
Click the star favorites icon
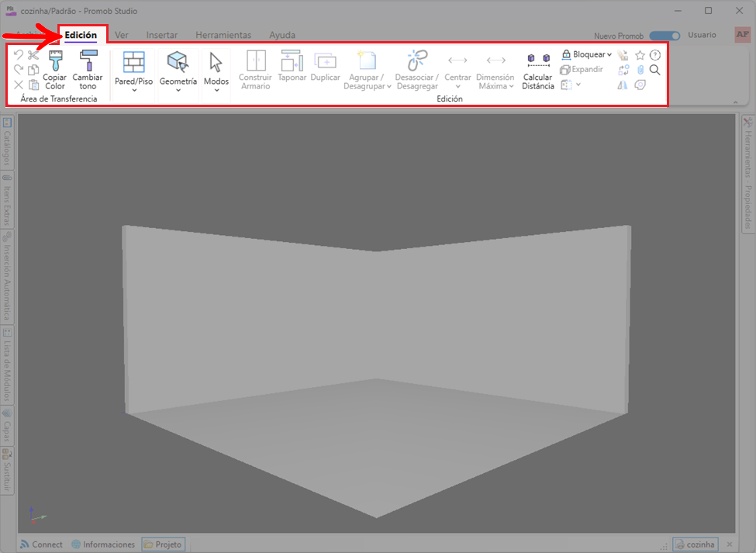(x=640, y=55)
